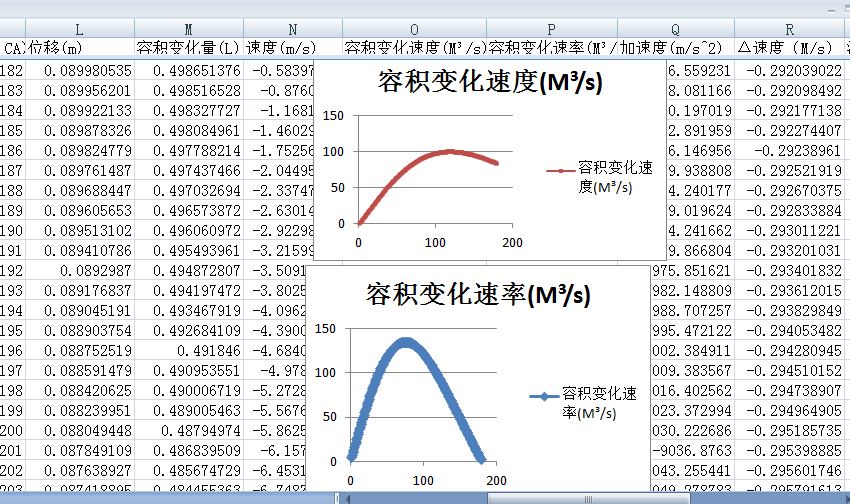The image size is (850, 504).
Task: Select cell with value -0.295601746
Action: coord(789,471)
